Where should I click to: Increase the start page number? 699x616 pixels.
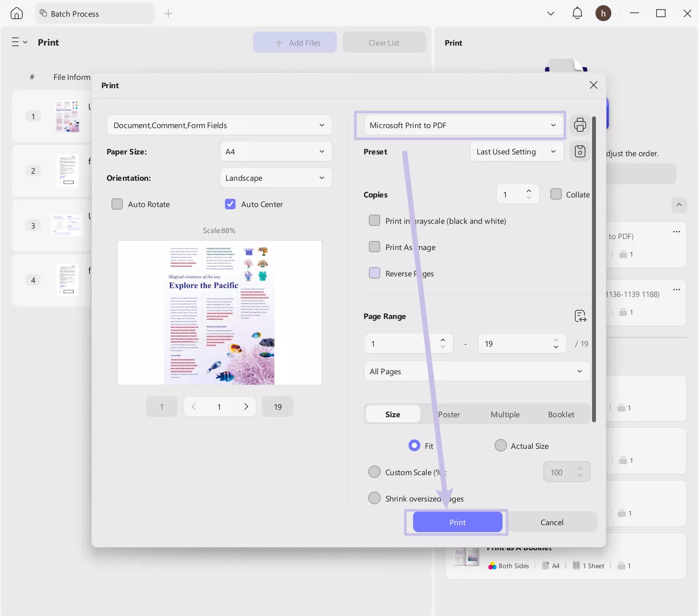coord(443,340)
